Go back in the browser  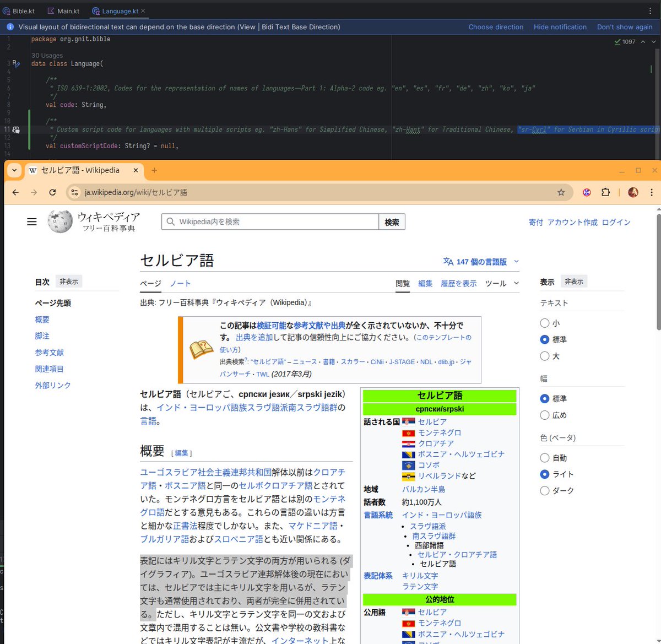click(x=15, y=192)
